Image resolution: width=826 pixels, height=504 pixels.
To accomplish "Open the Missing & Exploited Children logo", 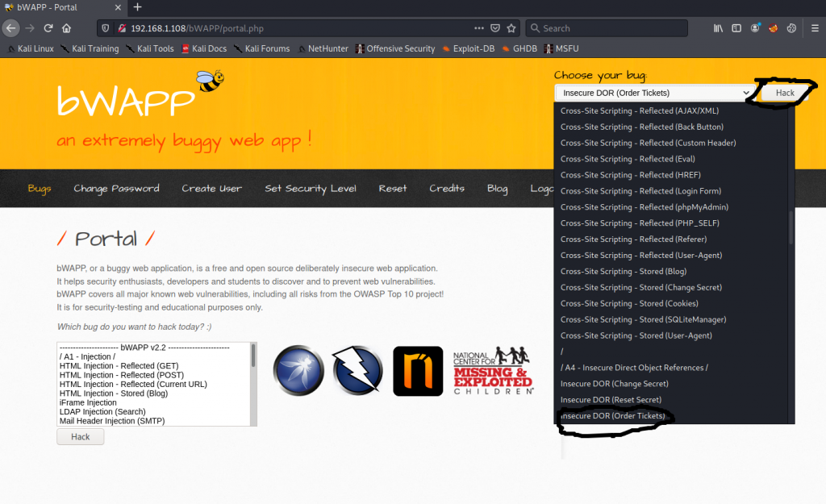I will pyautogui.click(x=494, y=371).
